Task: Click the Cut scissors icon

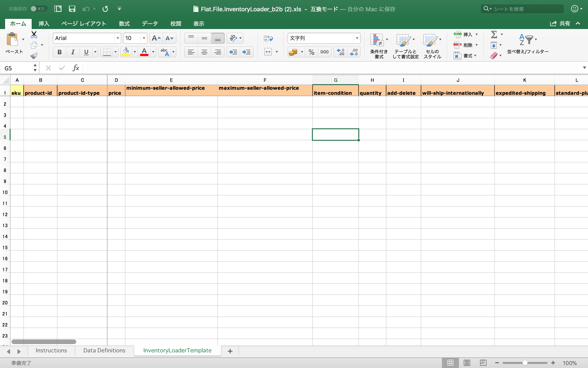Action: tap(34, 34)
